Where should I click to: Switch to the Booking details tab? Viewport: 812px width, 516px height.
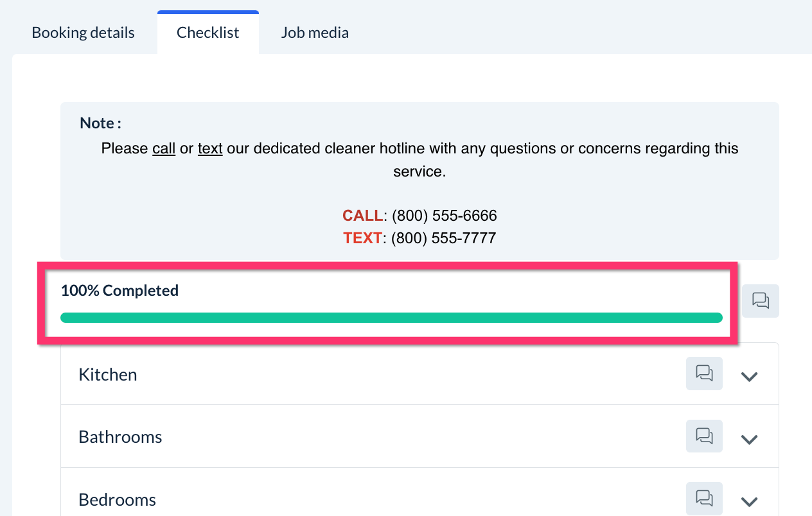[x=83, y=33]
